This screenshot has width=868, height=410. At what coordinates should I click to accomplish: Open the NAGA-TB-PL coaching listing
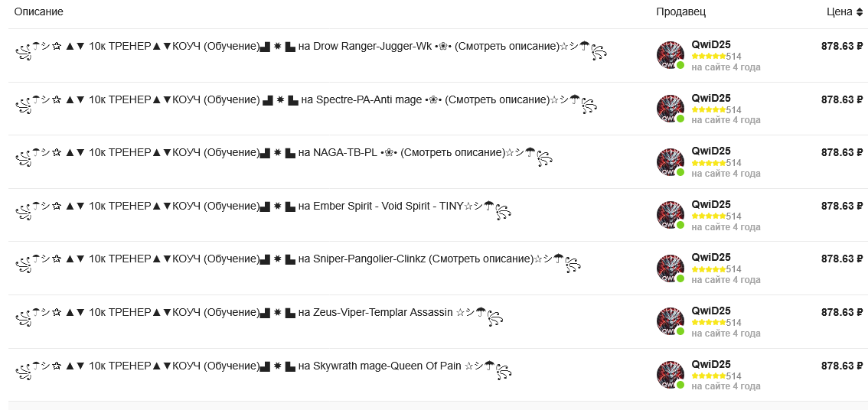click(x=284, y=157)
